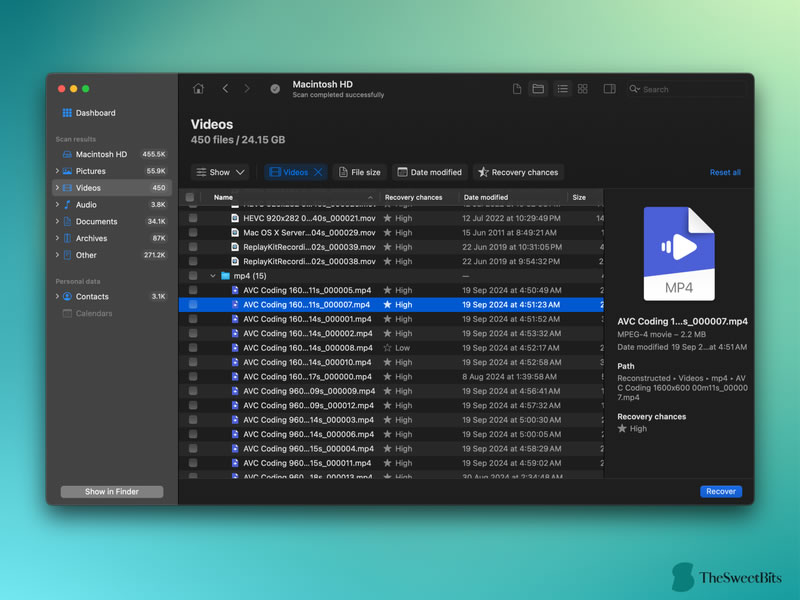Open the File size filter
The image size is (800, 600).
[360, 172]
